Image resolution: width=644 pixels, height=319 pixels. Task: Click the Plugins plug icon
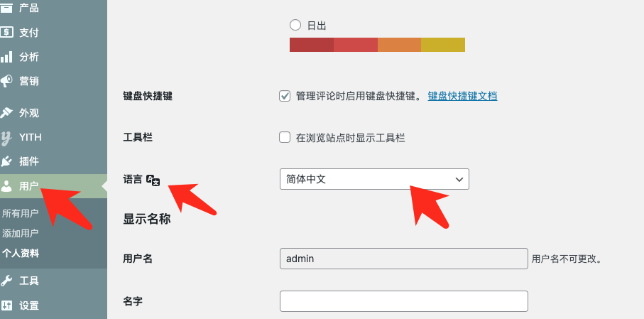[6, 161]
